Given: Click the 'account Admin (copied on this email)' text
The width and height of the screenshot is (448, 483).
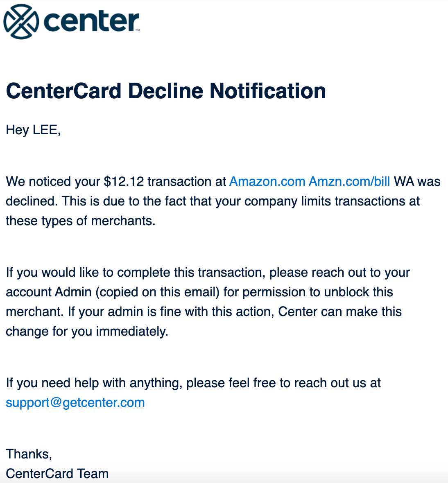Looking at the screenshot, I should [x=113, y=292].
